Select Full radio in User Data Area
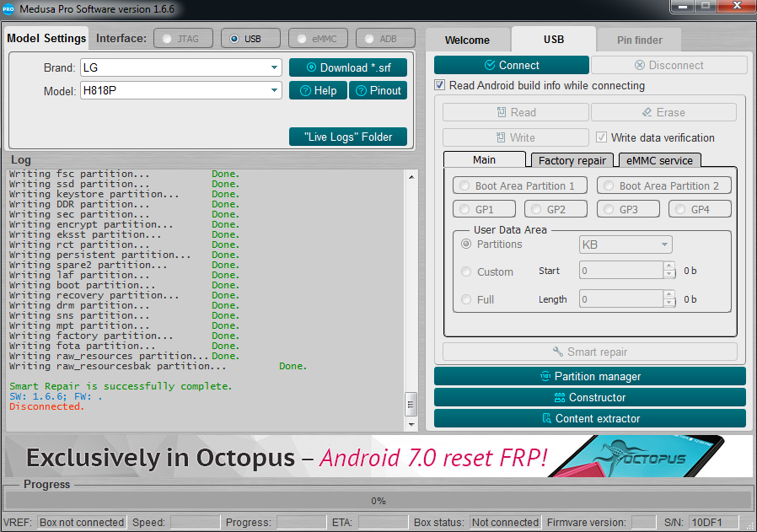The height and width of the screenshot is (532, 757). click(x=466, y=300)
